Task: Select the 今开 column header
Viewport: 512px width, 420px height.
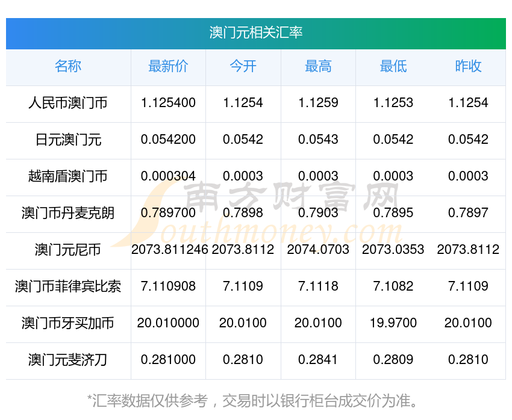Action: pyautogui.click(x=243, y=66)
